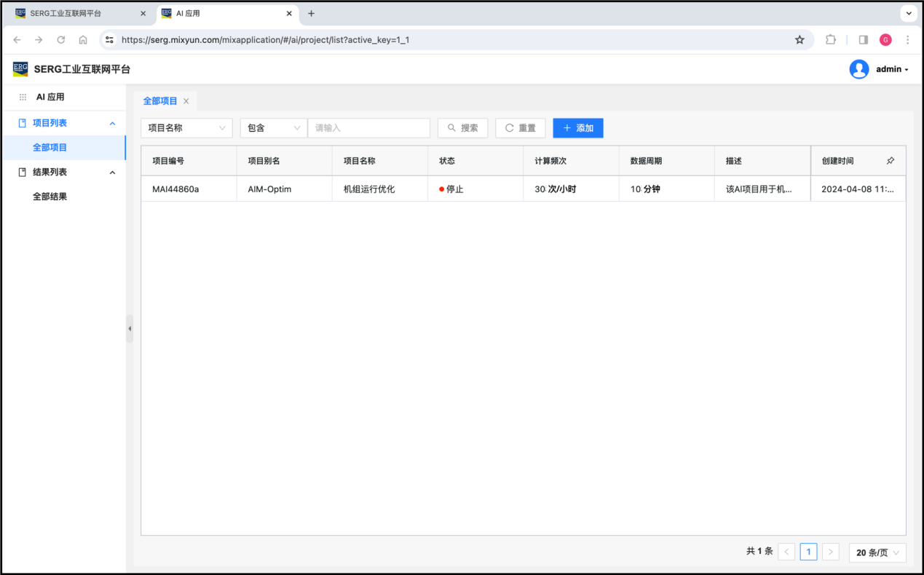This screenshot has width=924, height=575.
Task: Close the 全部项目 tab with its X
Action: tap(186, 101)
